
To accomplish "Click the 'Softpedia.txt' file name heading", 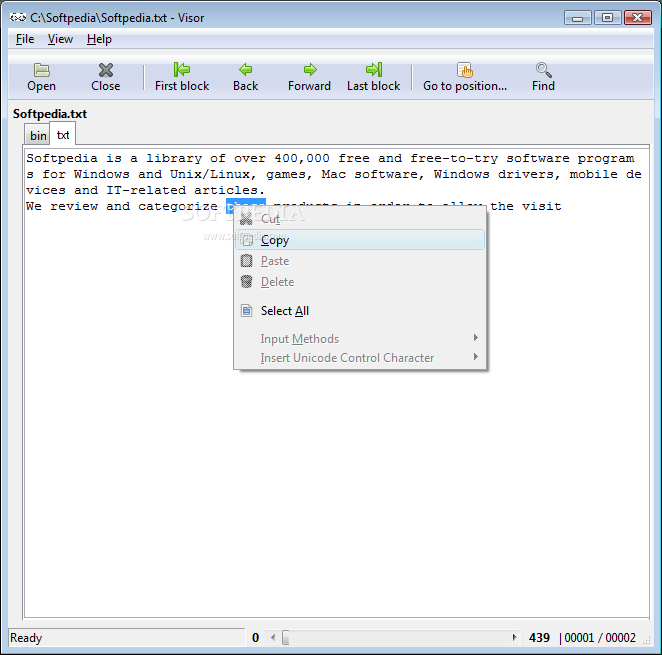I will click(50, 114).
